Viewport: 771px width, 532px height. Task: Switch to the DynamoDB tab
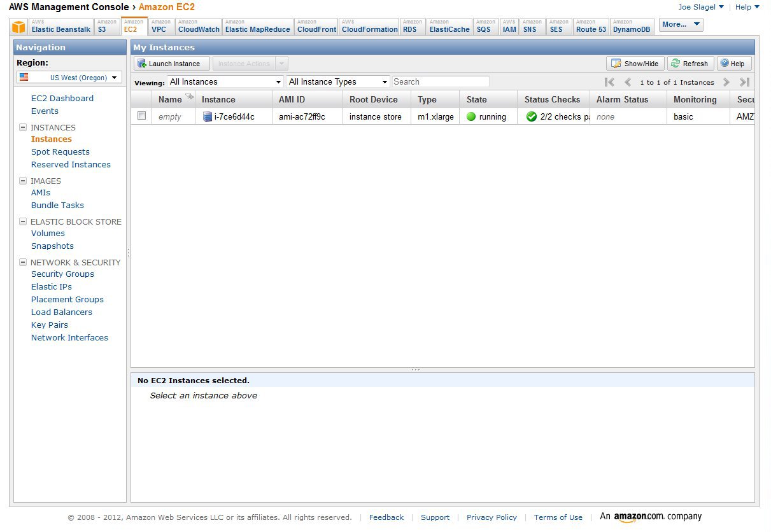coord(632,27)
